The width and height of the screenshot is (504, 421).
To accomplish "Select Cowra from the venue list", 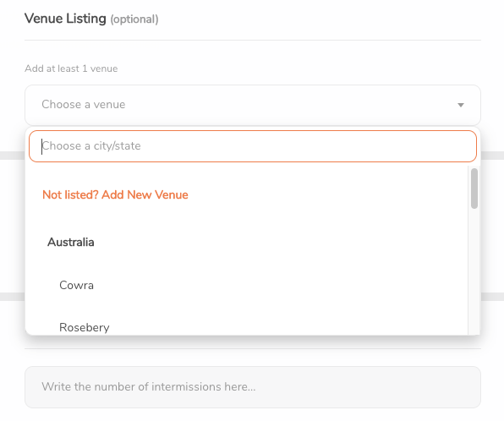I will pyautogui.click(x=247, y=285).
